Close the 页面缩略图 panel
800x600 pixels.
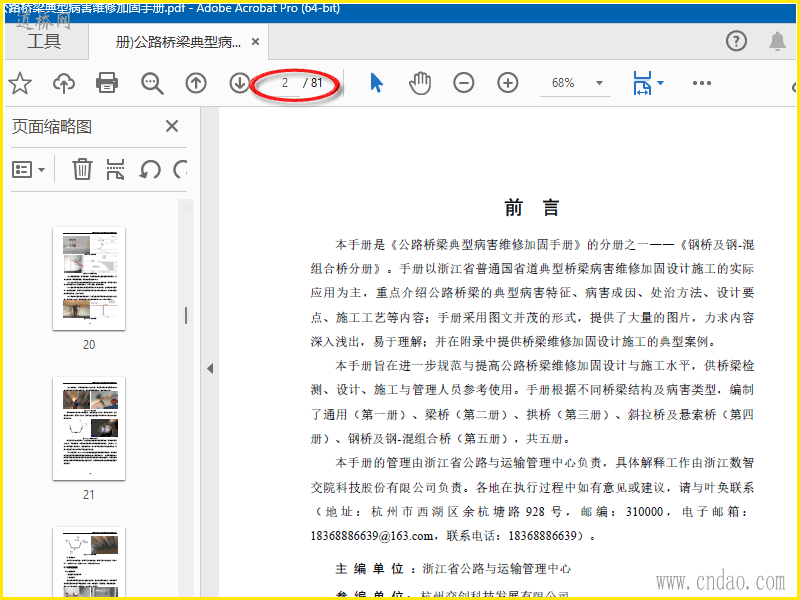172,126
